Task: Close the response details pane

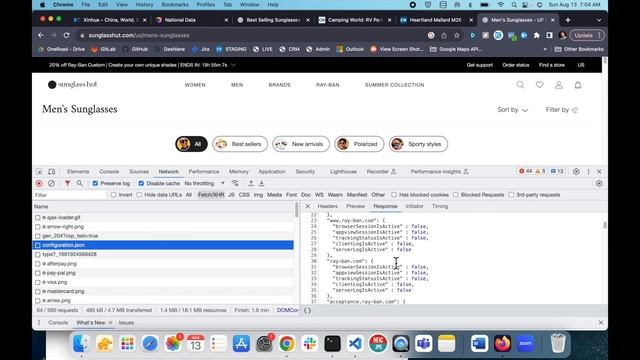Action: point(308,206)
